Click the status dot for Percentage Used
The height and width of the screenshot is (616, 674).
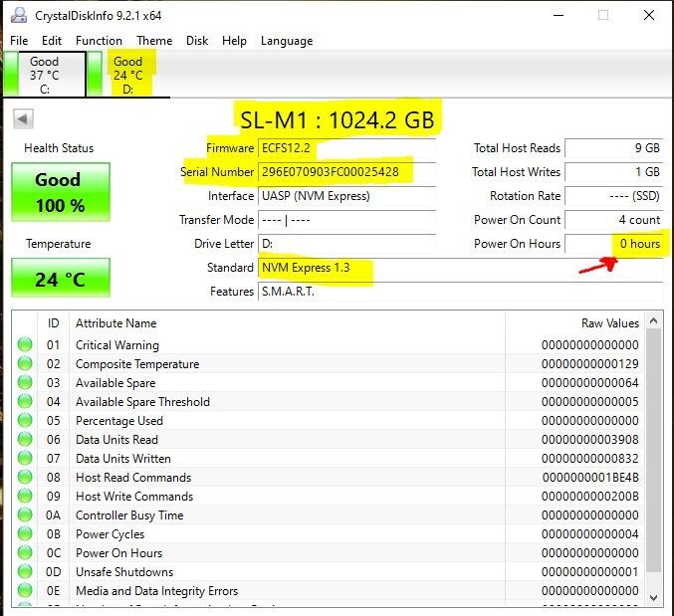click(25, 420)
